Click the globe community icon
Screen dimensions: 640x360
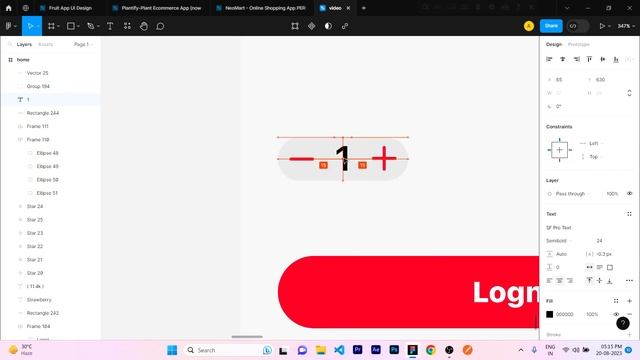(x=26, y=8)
